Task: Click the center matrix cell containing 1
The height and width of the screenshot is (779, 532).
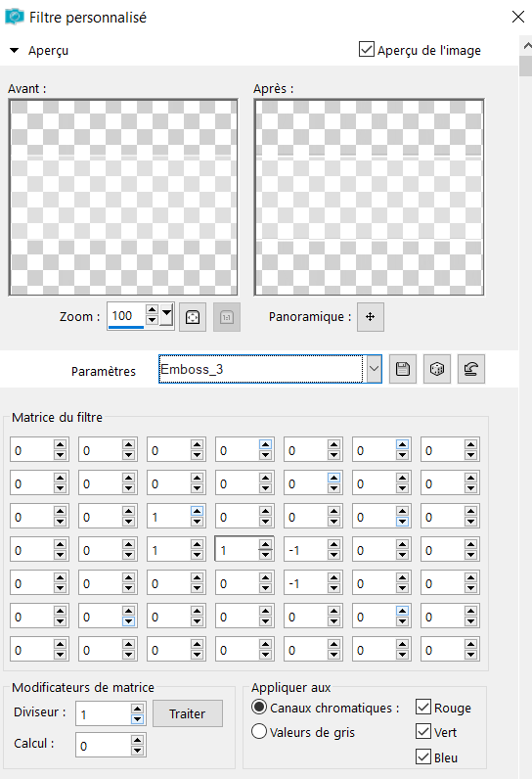Action: click(x=237, y=550)
